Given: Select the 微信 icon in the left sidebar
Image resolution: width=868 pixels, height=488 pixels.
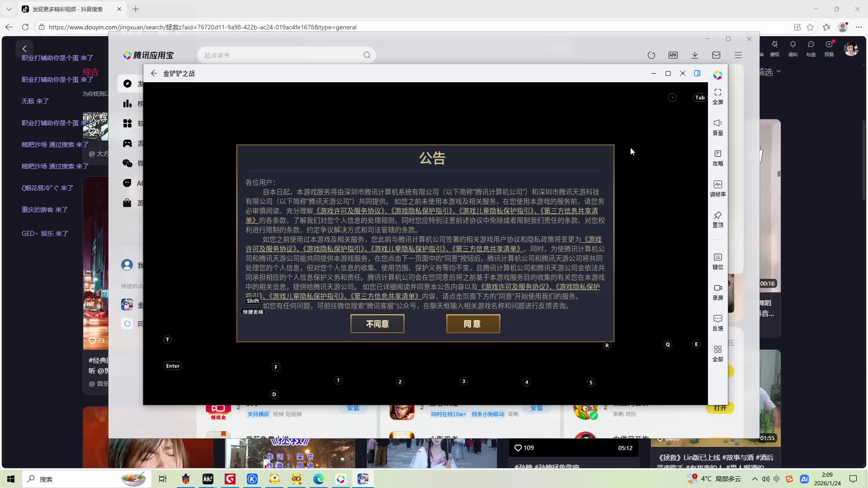Looking at the screenshot, I should 127,163.
